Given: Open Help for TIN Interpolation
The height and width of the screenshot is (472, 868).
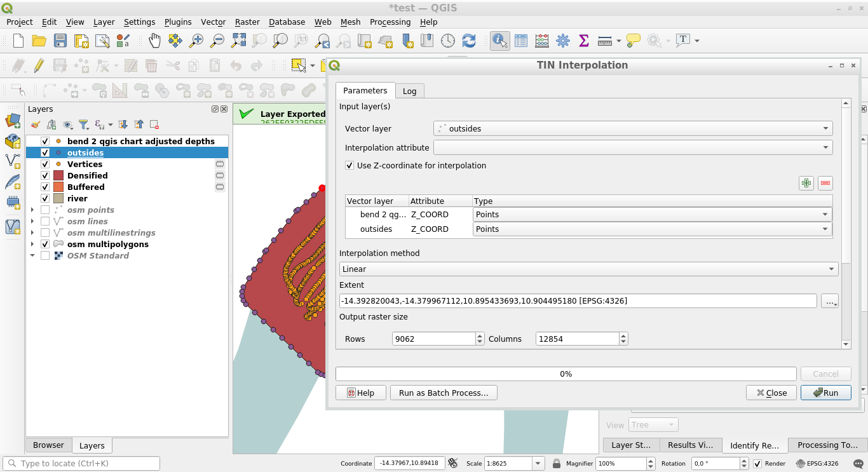Looking at the screenshot, I should [x=360, y=393].
